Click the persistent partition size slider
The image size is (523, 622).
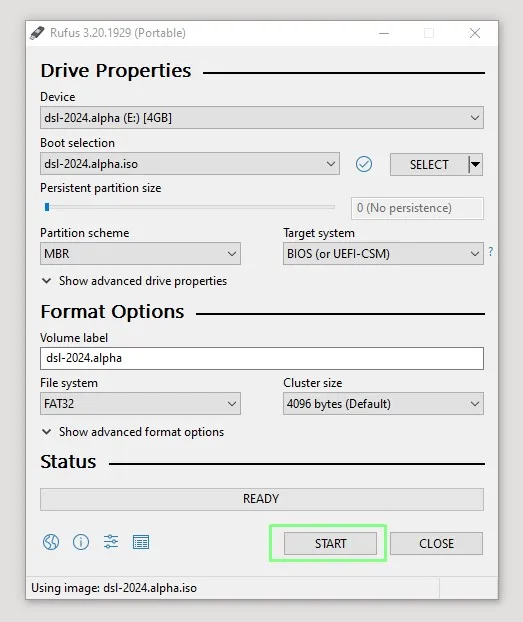[190, 207]
